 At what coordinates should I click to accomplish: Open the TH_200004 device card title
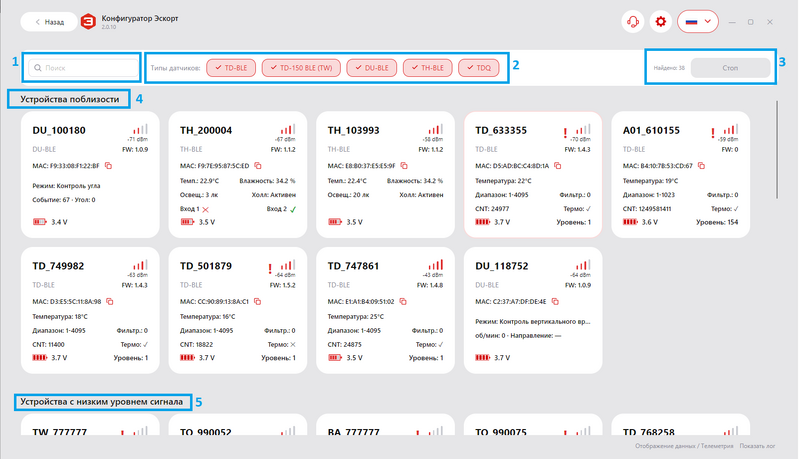pos(206,131)
